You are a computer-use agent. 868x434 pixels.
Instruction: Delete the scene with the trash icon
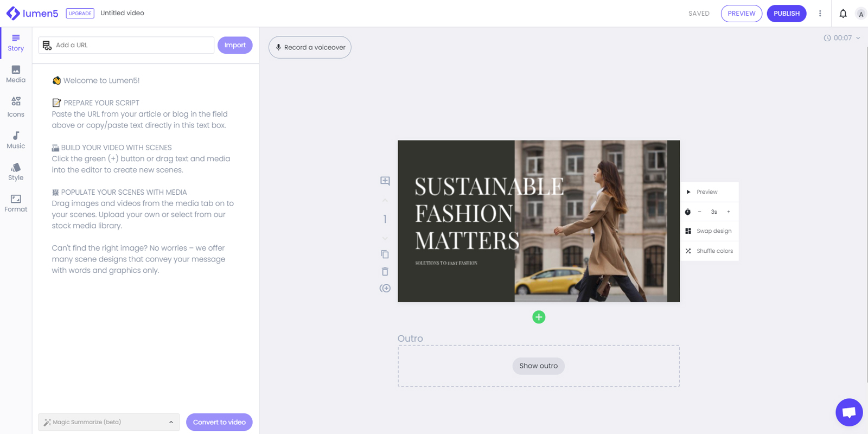pos(385,271)
